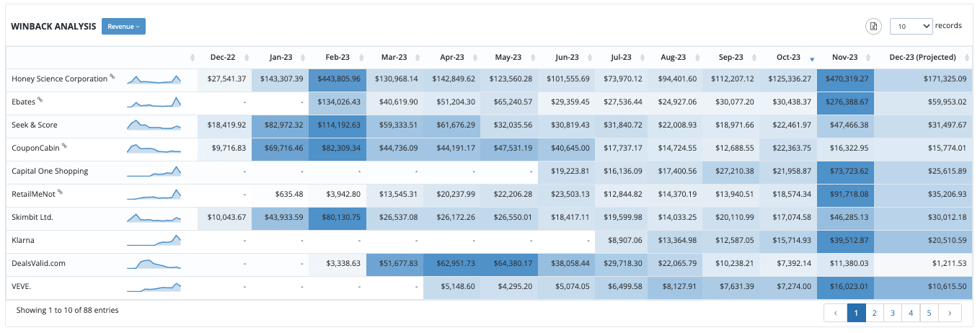
Task: Select the Honey Science Corporation row name
Action: coord(60,79)
